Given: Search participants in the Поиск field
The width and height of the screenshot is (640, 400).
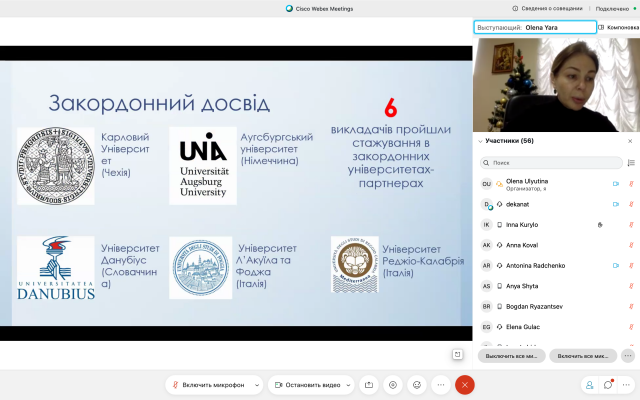Looking at the screenshot, I should coord(551,162).
